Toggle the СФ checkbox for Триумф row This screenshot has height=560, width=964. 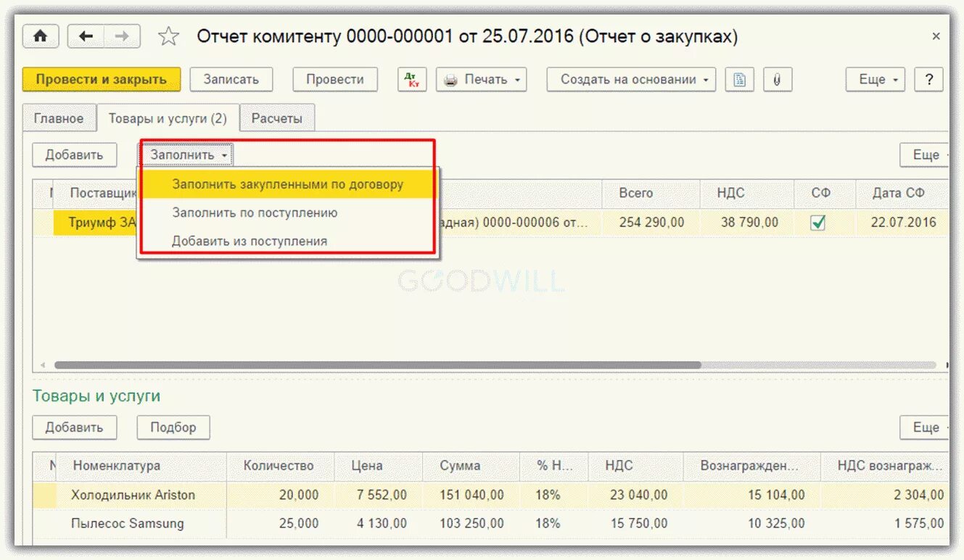pos(818,223)
